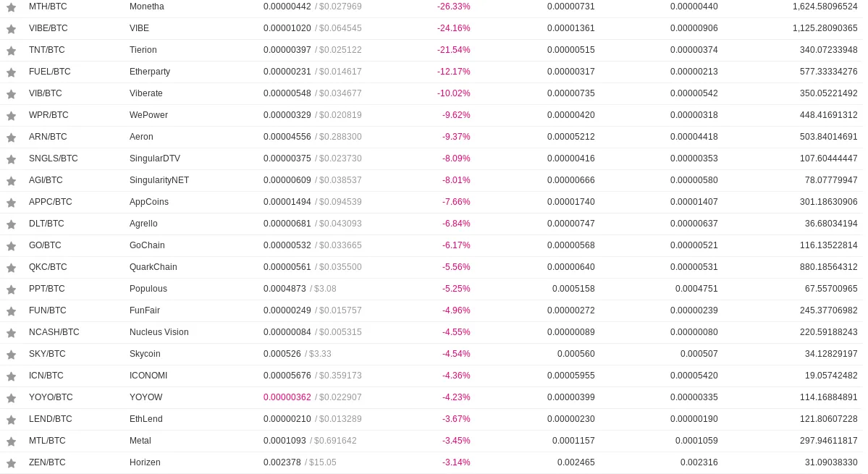Favorite the QKC/BTC pair's star icon

11,267
